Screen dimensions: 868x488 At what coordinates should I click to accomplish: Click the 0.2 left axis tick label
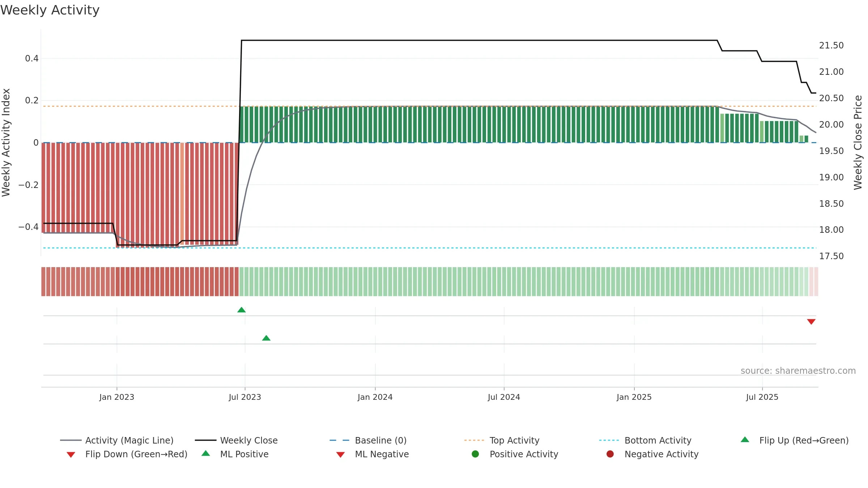(x=32, y=100)
